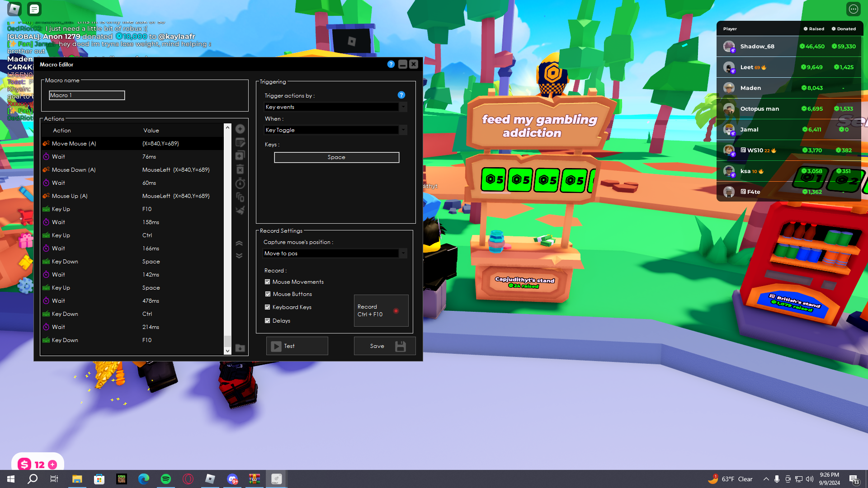The height and width of the screenshot is (488, 868).
Task: Uncheck Mouse Movements checkbox
Action: point(268,282)
